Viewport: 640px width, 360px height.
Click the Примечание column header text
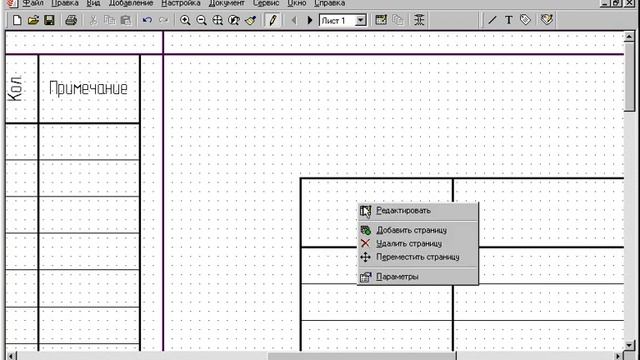click(88, 88)
